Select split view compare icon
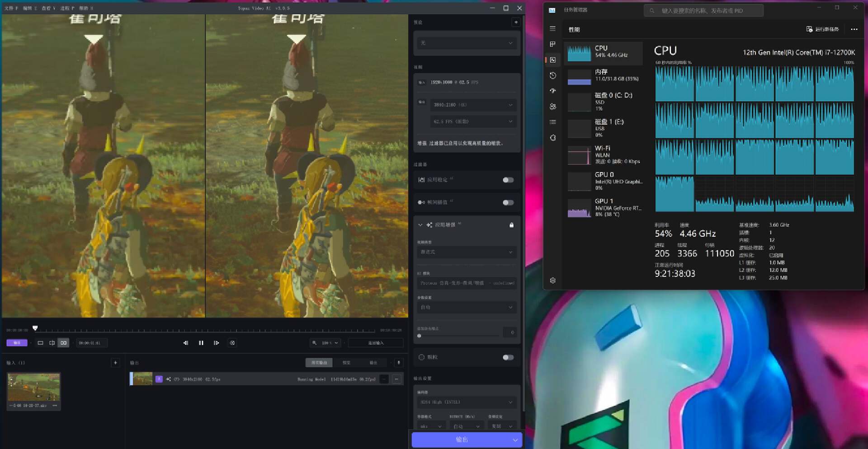Screen dimensions: 868x449 (52, 343)
